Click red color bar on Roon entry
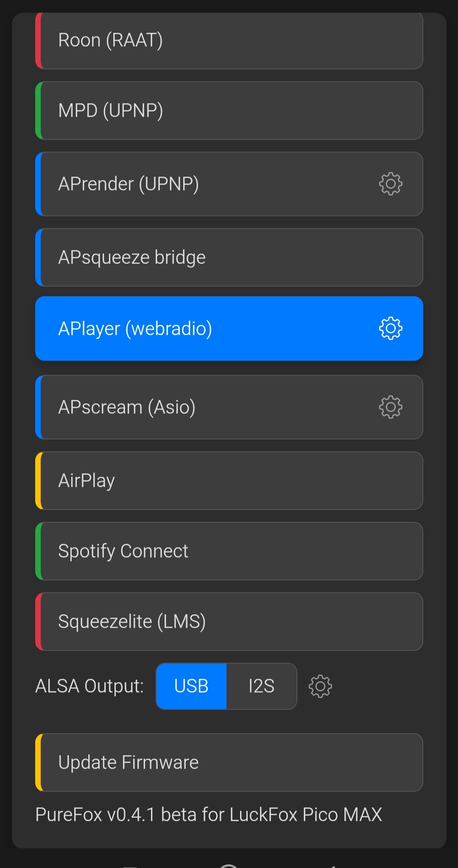This screenshot has width=458, height=868. pos(39,41)
